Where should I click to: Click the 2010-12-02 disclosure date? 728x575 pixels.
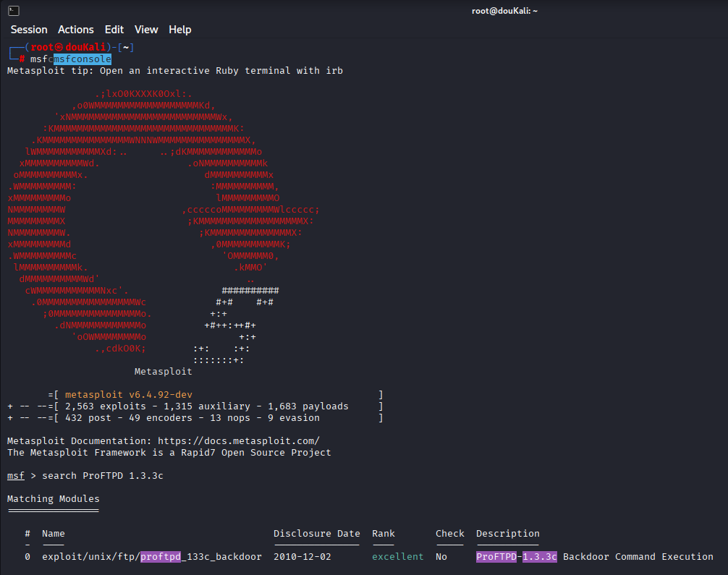coord(302,556)
